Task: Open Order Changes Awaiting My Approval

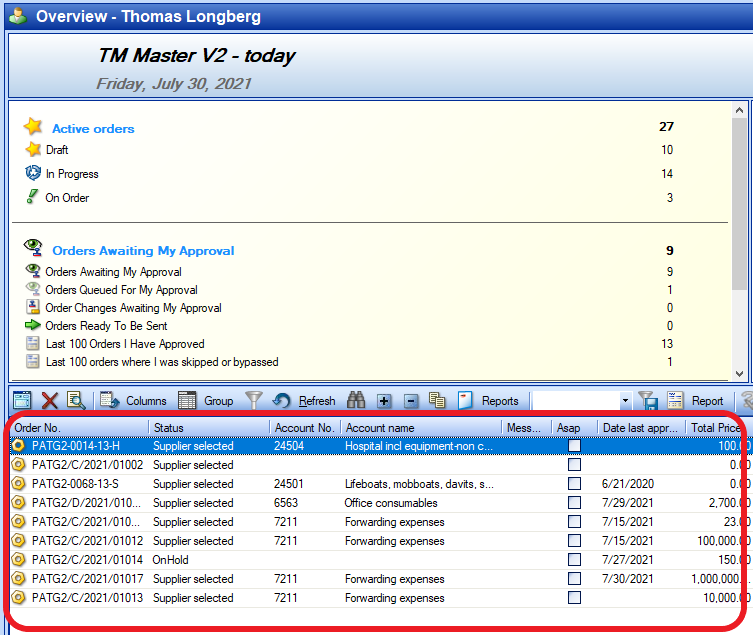Action: click(134, 308)
